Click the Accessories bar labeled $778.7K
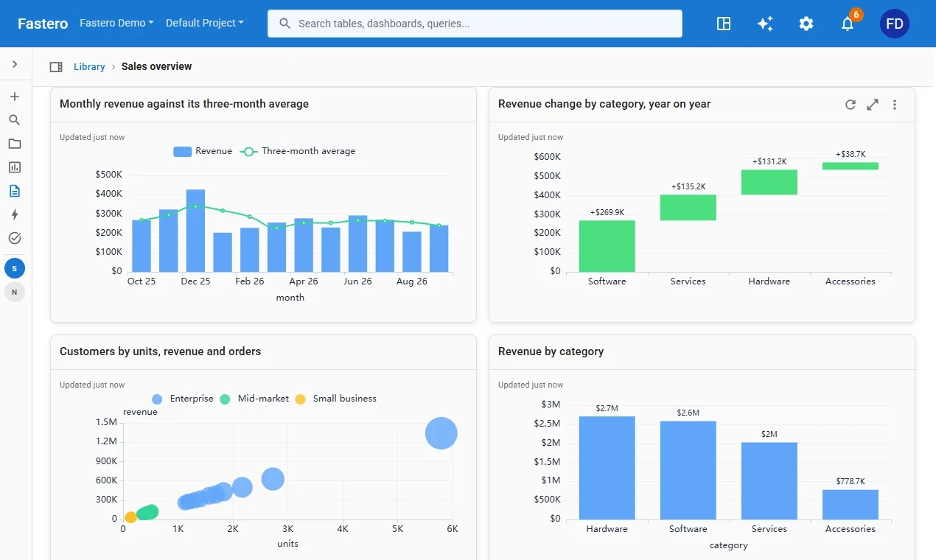936x560 pixels. (x=851, y=505)
